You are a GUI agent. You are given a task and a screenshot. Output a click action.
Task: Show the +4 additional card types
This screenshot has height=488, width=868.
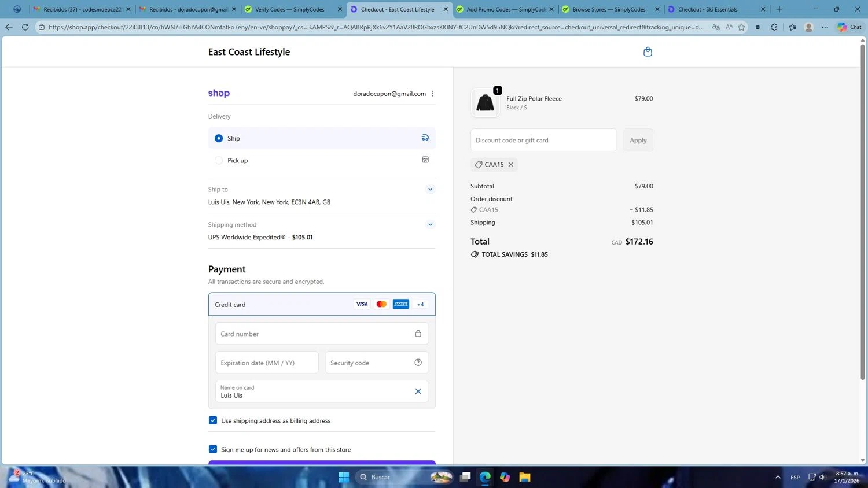[x=420, y=304]
